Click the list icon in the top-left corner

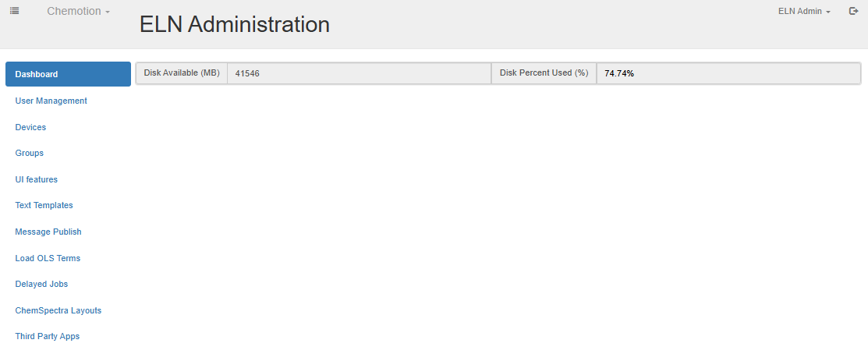click(14, 11)
